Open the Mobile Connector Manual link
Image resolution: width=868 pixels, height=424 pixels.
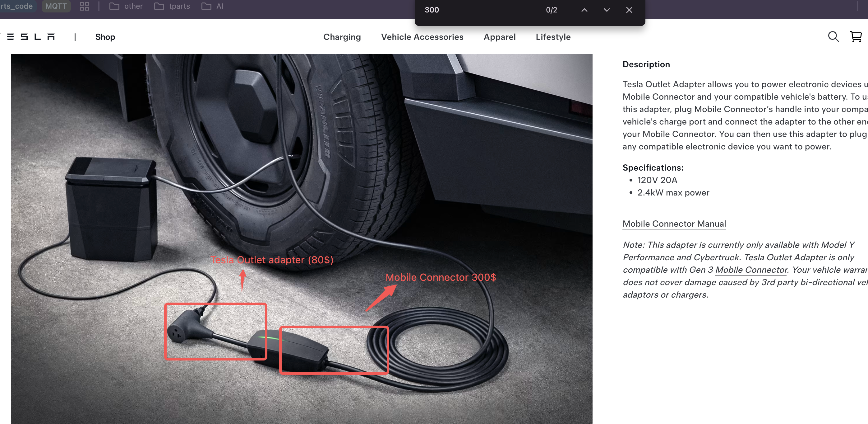(674, 224)
